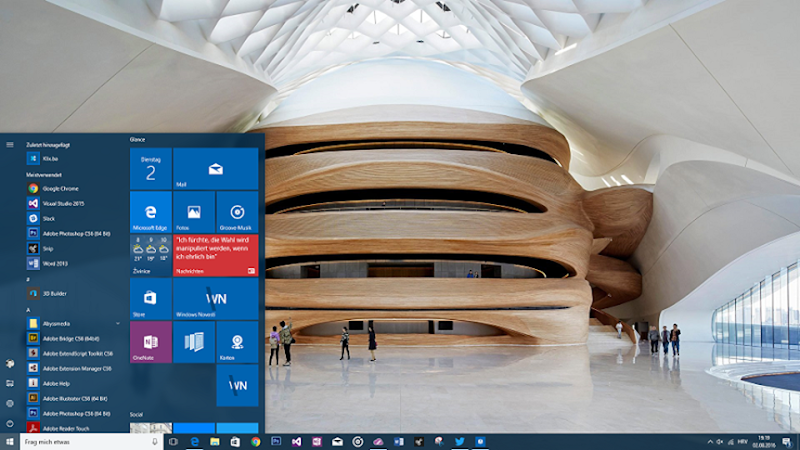
Task: Open Google Chrome from most used list
Action: [73, 189]
